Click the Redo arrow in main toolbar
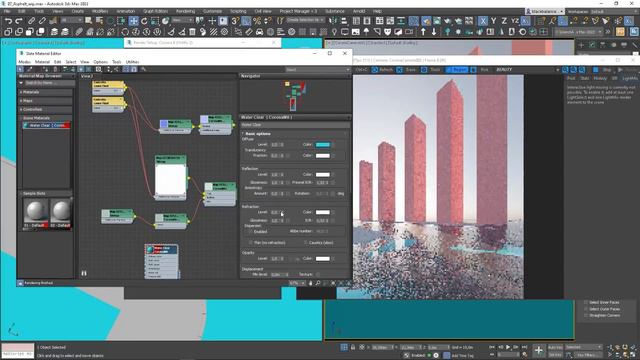 tap(19, 21)
